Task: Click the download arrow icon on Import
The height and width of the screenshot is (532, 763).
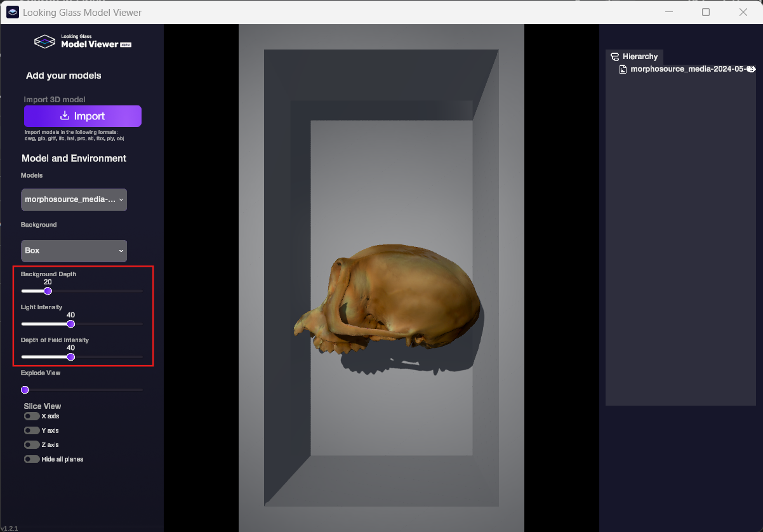Action: [64, 116]
